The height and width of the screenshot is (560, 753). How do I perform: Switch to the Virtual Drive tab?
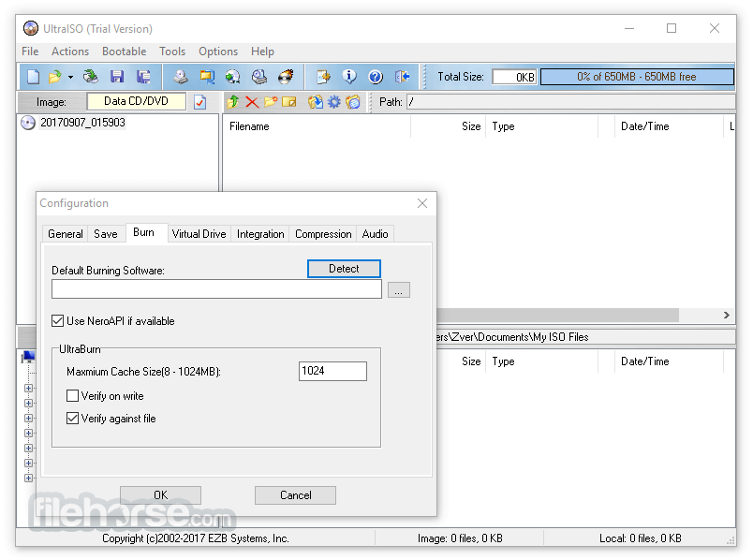(x=199, y=234)
